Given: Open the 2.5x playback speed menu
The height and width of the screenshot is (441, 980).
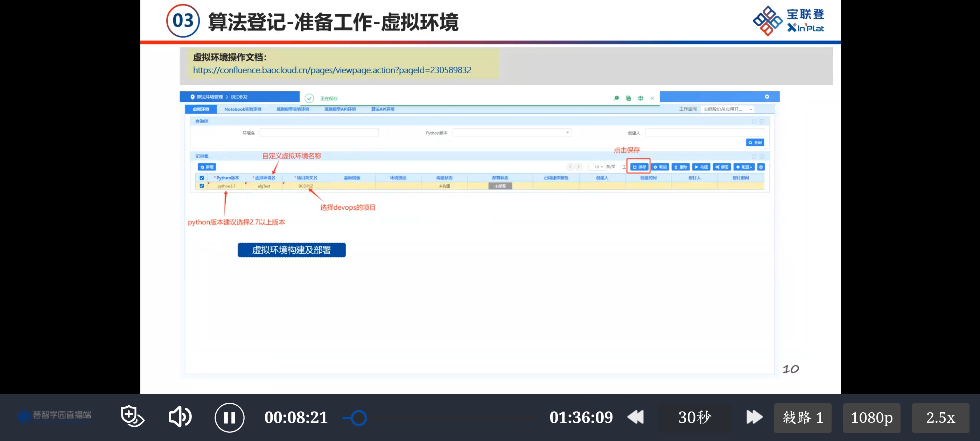Looking at the screenshot, I should click(x=940, y=418).
